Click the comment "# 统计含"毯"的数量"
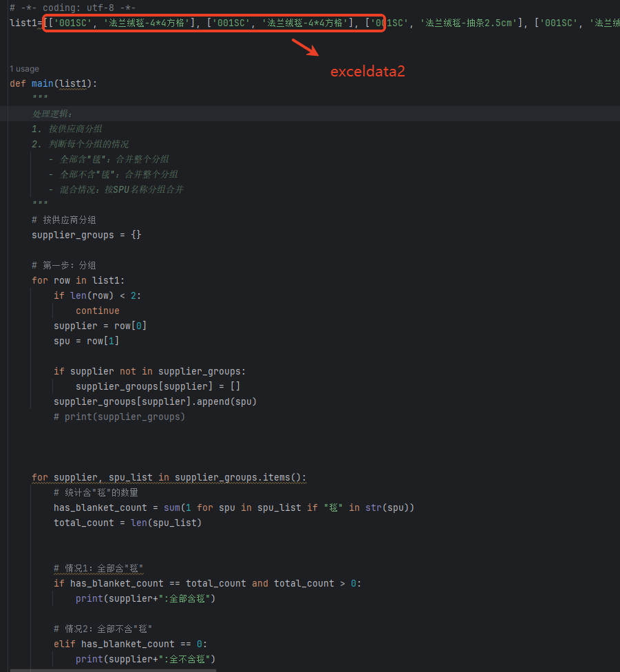This screenshot has height=672, width=620. (x=96, y=492)
